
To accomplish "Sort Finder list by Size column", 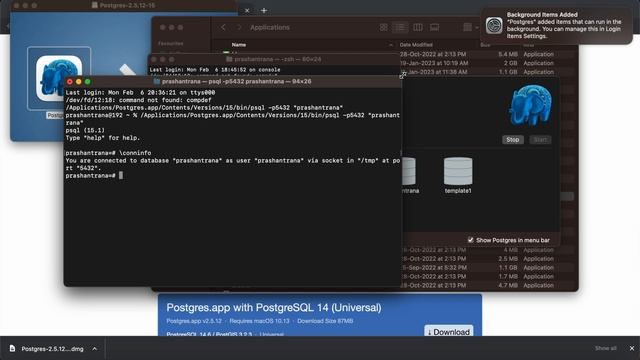I will [x=485, y=45].
